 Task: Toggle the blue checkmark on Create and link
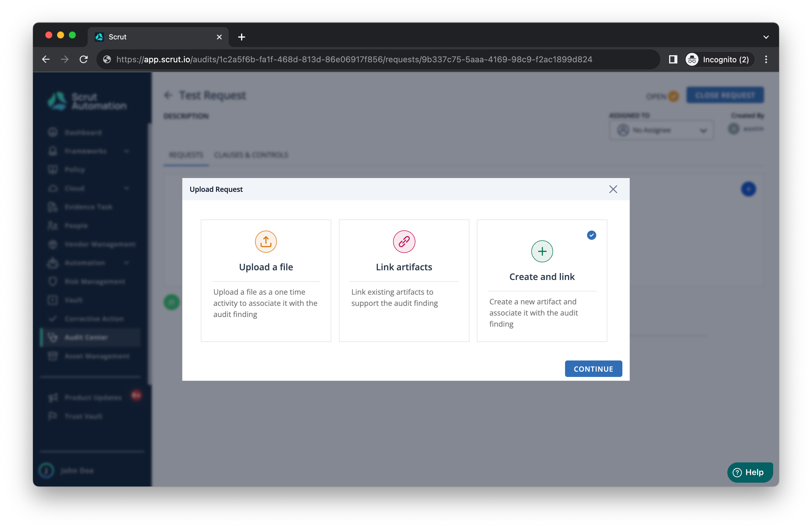coord(591,235)
